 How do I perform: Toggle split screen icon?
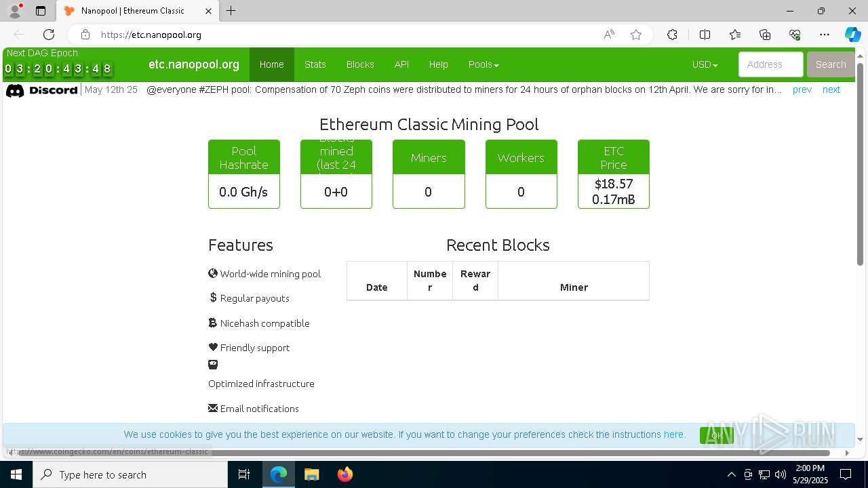705,35
